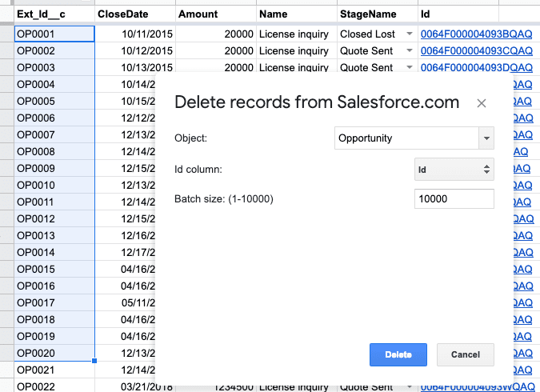Select cell OP0009

coord(54,168)
